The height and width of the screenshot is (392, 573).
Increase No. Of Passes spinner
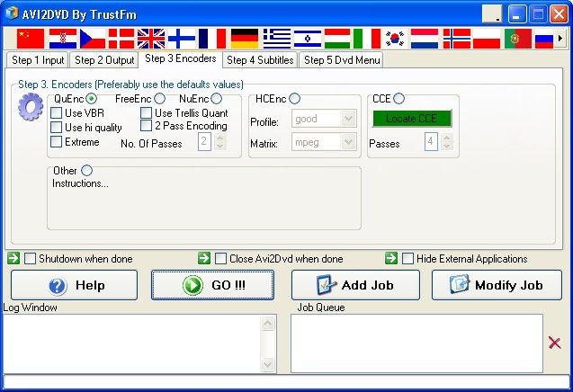pos(219,138)
